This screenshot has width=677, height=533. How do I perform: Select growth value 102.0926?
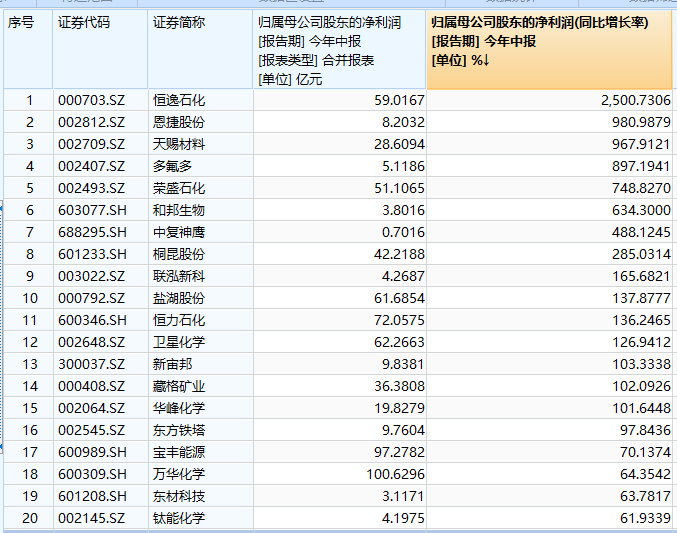click(x=549, y=387)
